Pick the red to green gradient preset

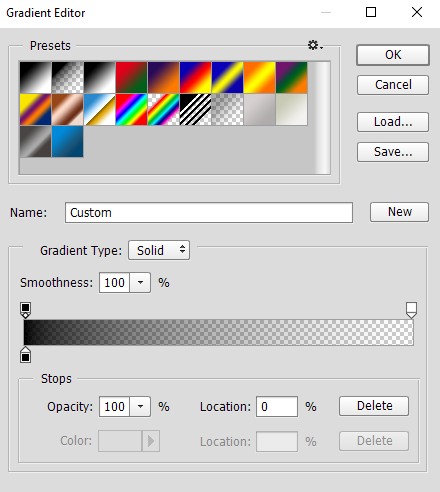131,77
